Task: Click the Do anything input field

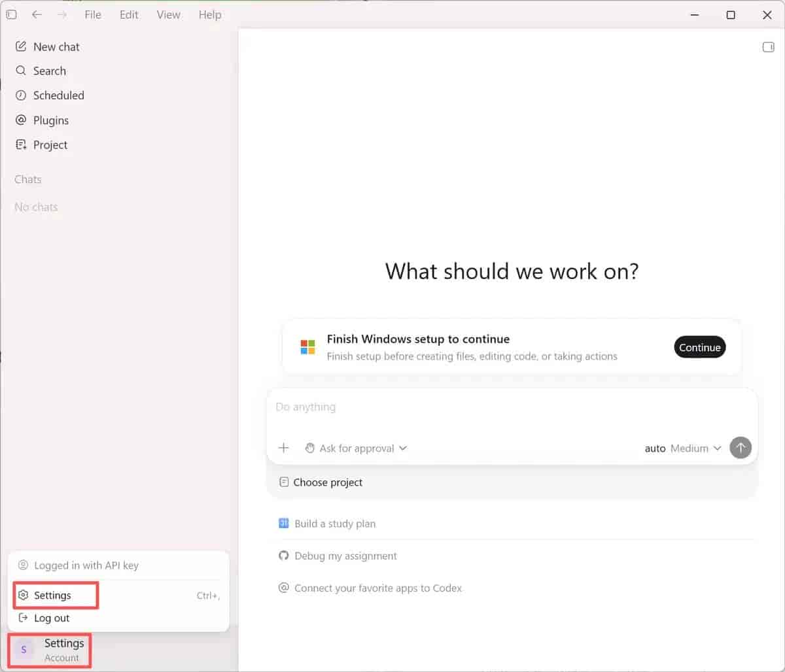Action: pos(512,407)
